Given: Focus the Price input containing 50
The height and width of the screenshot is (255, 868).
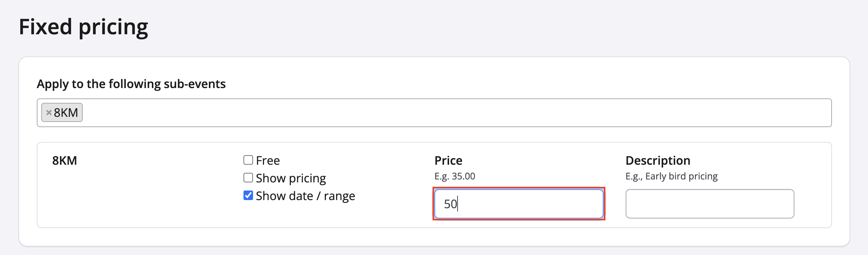Looking at the screenshot, I should tap(519, 204).
